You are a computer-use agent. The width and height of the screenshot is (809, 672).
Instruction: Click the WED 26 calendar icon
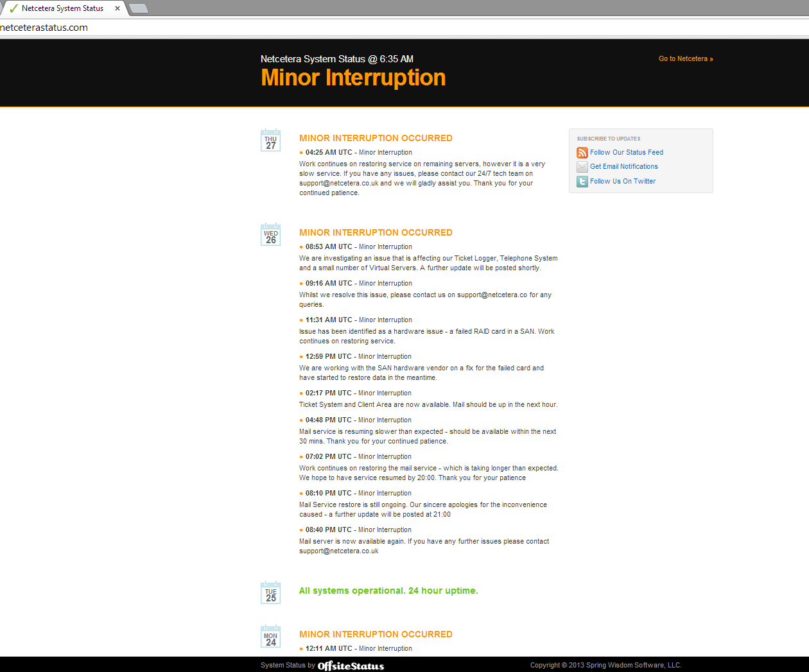(271, 235)
